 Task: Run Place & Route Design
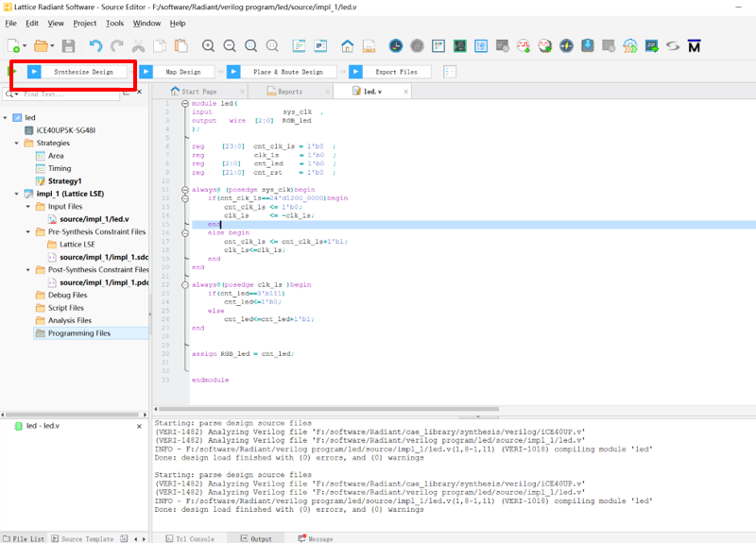(282, 72)
